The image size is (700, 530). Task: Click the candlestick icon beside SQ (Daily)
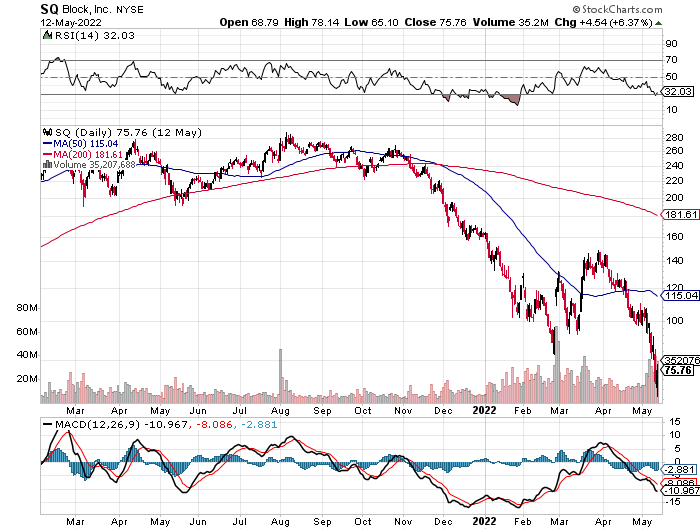point(47,132)
